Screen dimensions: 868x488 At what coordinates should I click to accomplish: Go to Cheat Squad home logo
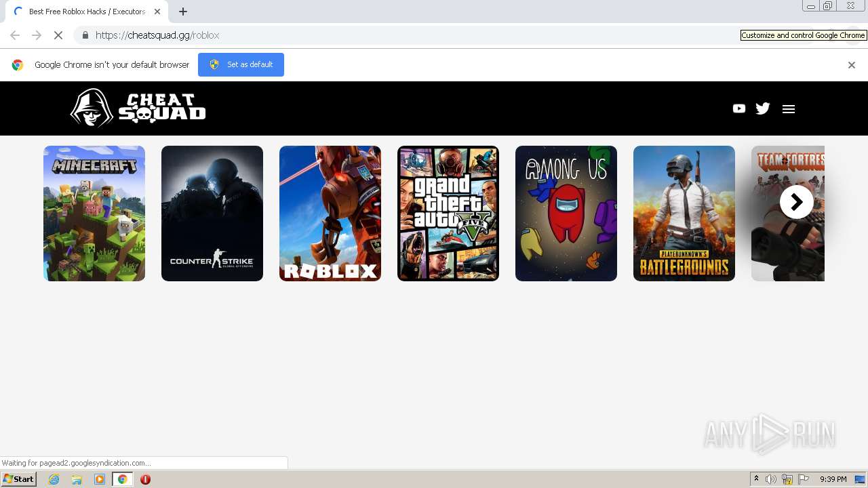click(138, 108)
